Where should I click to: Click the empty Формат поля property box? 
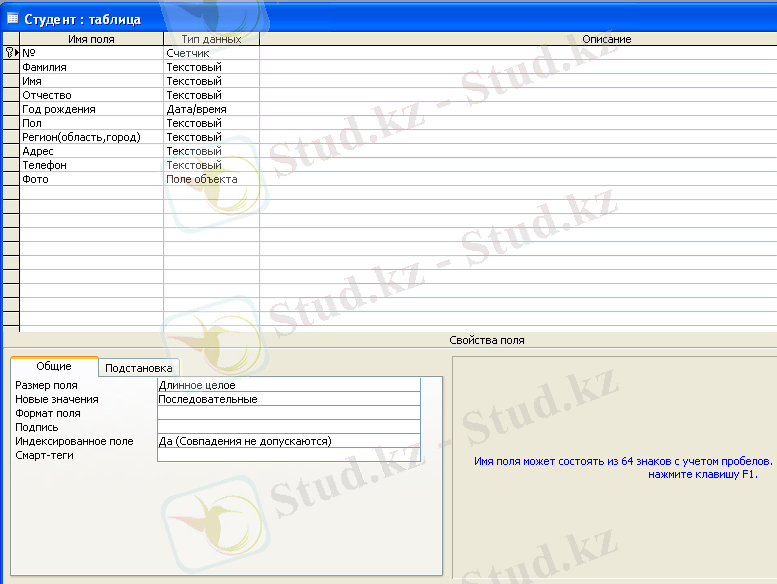click(288, 413)
